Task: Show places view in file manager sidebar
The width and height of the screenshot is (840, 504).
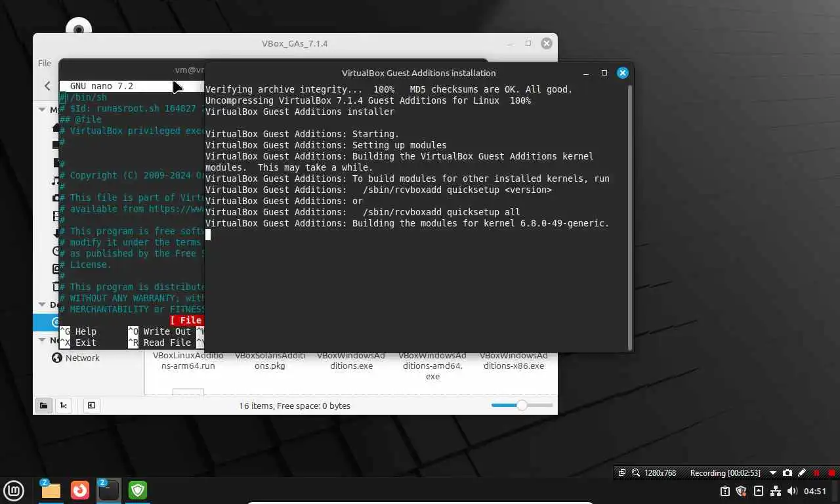Action: [x=43, y=406]
